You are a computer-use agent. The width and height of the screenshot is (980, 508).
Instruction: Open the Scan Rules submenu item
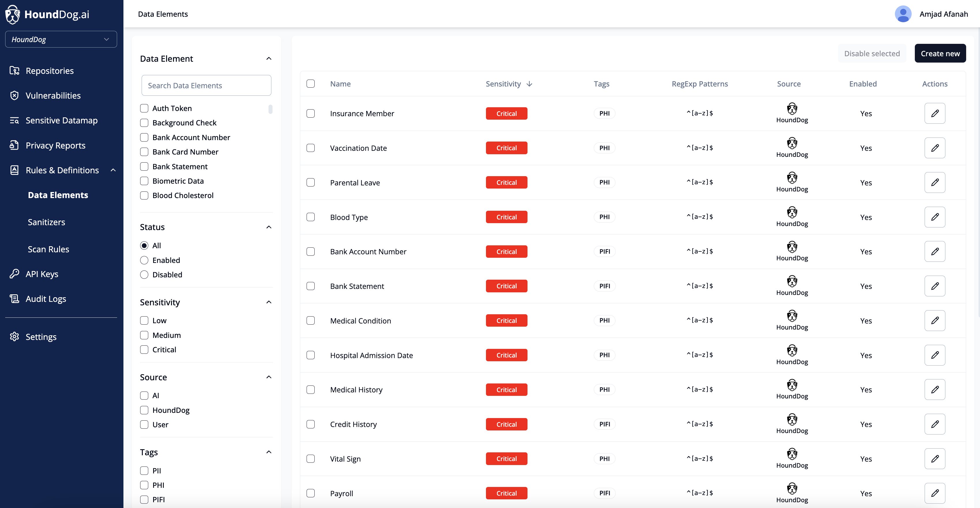click(48, 249)
